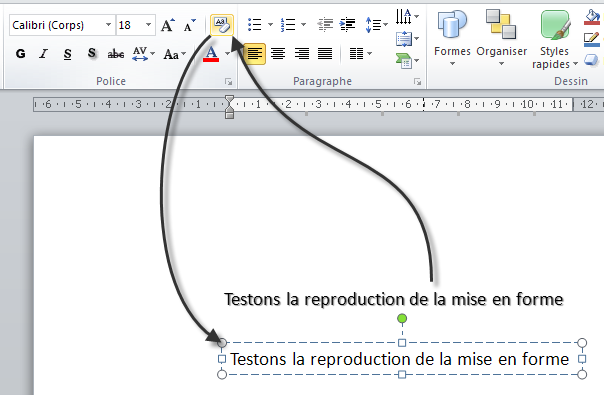Click the green rotation handle
The height and width of the screenshot is (395, 604).
pyautogui.click(x=402, y=318)
